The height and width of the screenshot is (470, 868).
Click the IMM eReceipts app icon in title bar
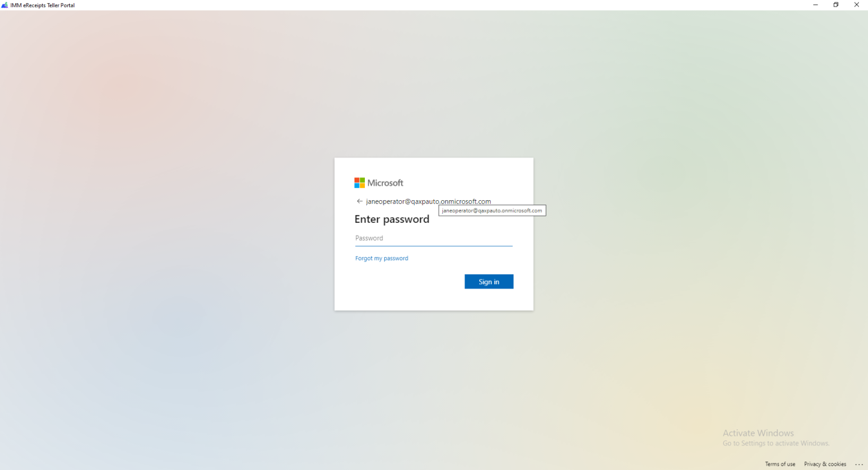point(5,5)
